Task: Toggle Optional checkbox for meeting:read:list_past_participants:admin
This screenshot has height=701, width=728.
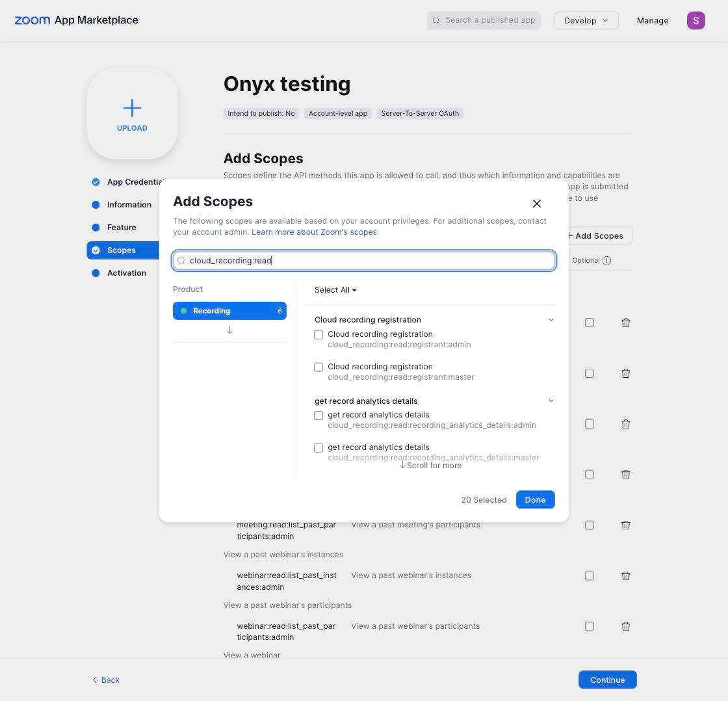Action: [589, 525]
